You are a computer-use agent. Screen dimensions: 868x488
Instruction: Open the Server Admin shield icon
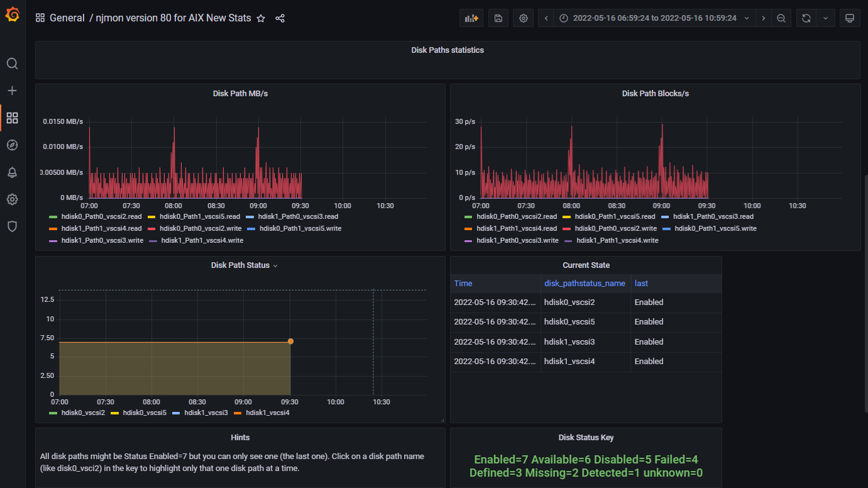[x=12, y=226]
